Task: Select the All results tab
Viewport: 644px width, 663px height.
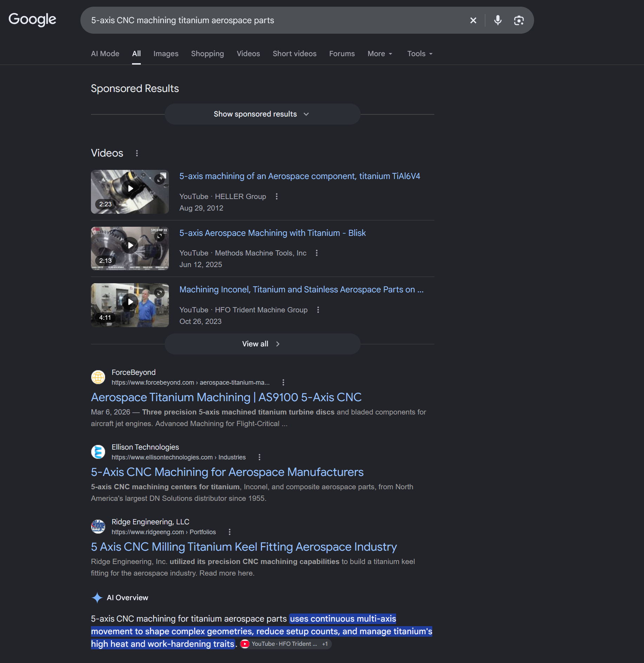Action: pos(136,54)
